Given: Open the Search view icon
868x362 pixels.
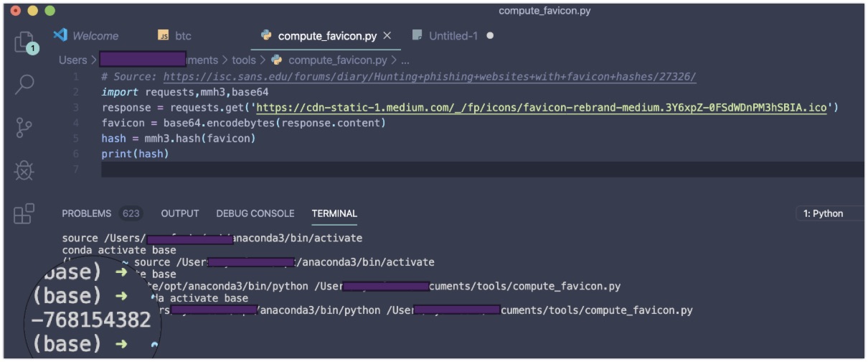Looking at the screenshot, I should [24, 85].
